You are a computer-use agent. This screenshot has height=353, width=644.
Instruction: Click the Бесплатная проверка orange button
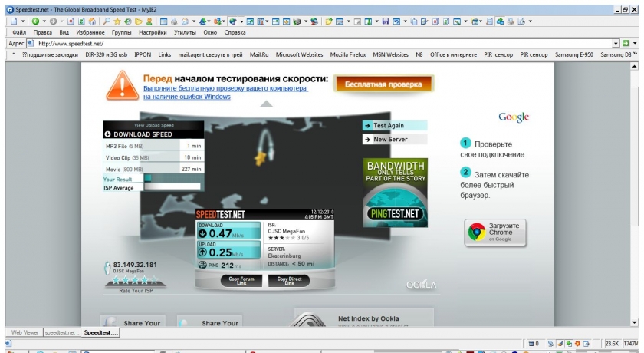click(383, 84)
